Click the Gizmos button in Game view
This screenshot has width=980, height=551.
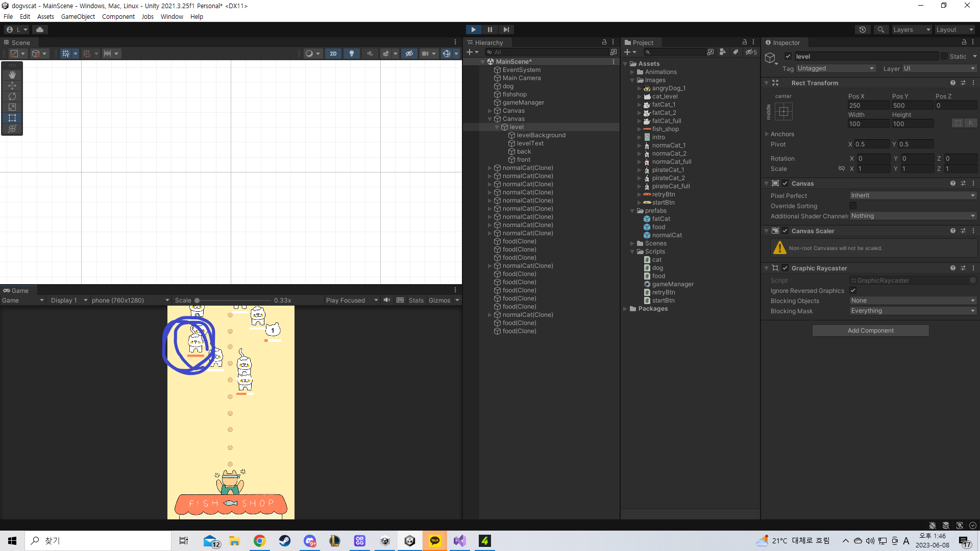439,300
